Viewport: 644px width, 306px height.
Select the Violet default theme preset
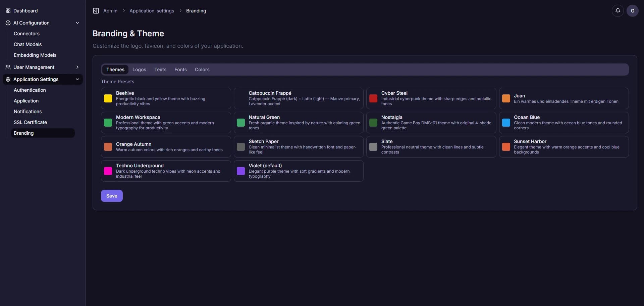(x=298, y=171)
